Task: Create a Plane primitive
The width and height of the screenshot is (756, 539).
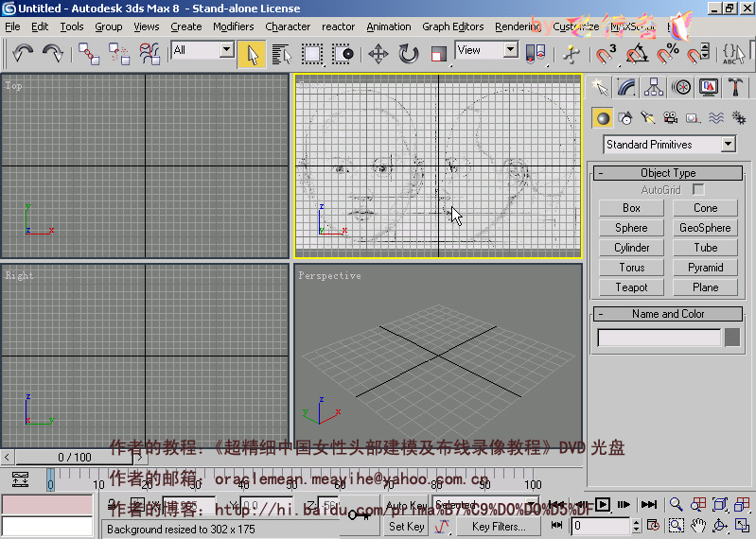Action: tap(705, 287)
